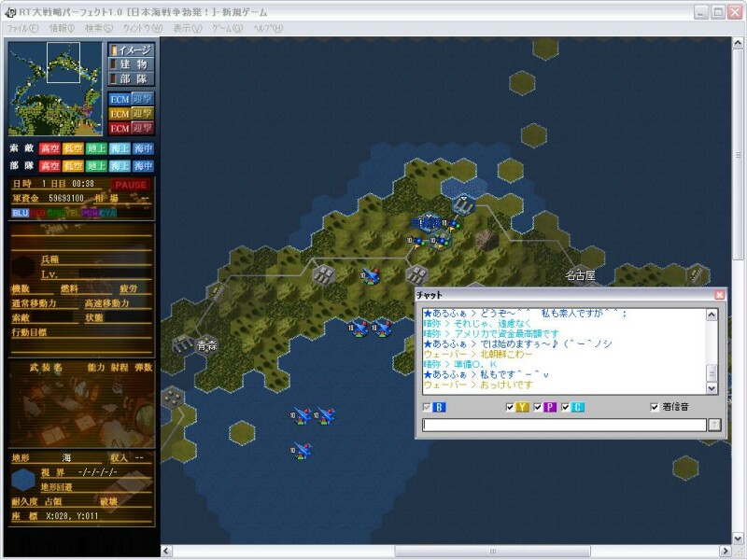Open the ゲーム(G) menu
The width and height of the screenshot is (747, 560).
tap(228, 29)
